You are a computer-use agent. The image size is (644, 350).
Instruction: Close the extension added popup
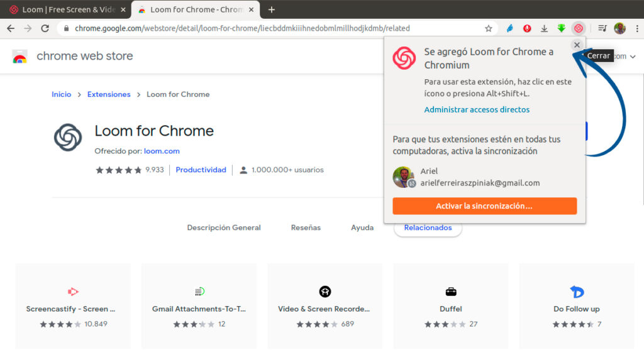click(577, 45)
